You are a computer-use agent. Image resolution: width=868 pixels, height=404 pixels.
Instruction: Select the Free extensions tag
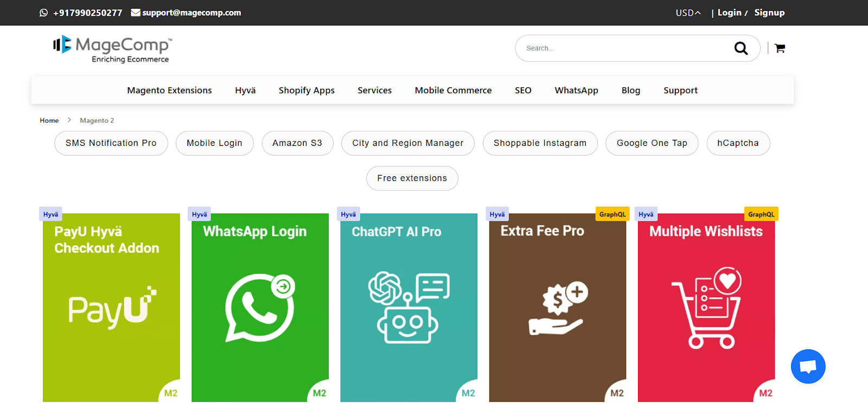click(x=412, y=178)
